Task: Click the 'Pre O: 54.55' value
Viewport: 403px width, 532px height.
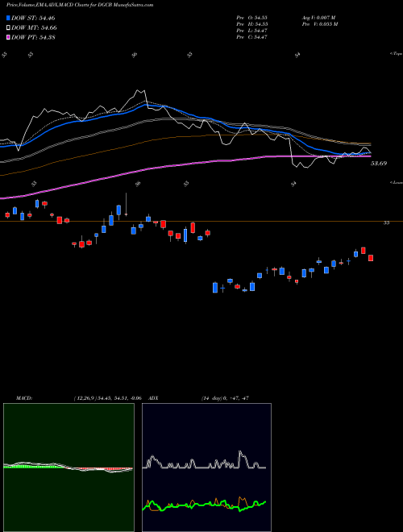Action: (251, 17)
